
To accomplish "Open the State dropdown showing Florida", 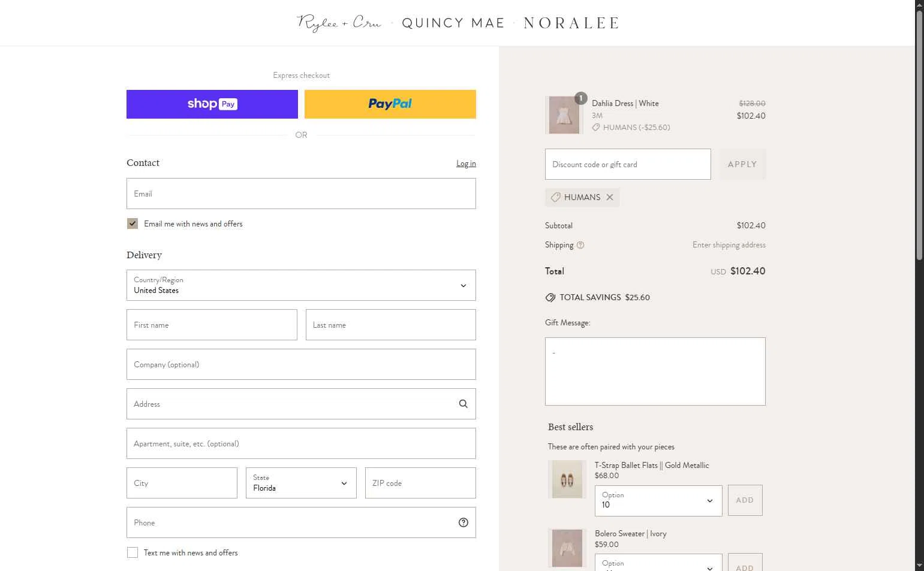I will coord(301,483).
